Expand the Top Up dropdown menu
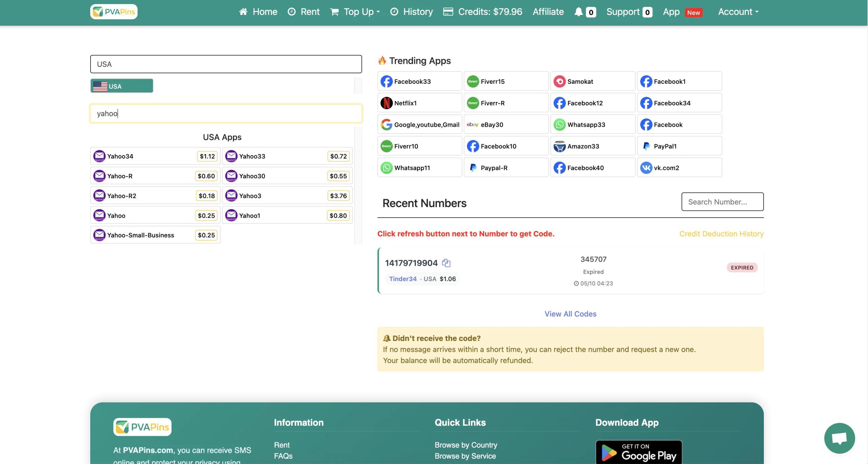The image size is (868, 464). 356,12
